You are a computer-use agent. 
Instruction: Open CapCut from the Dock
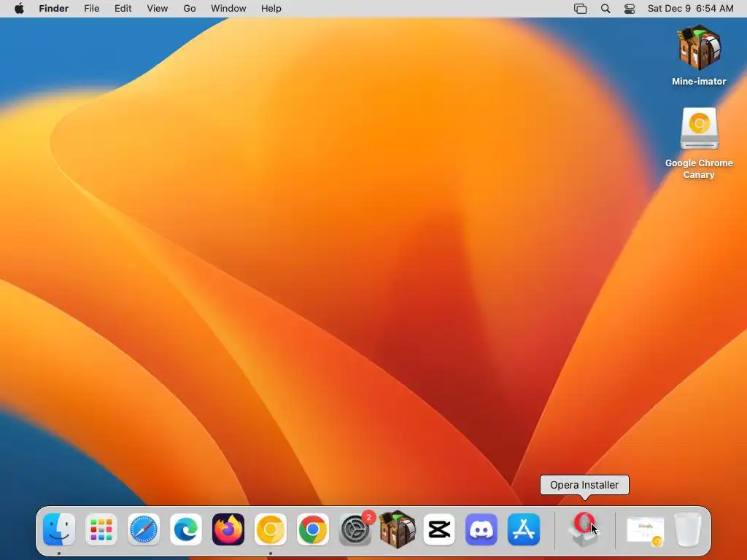[x=439, y=529]
